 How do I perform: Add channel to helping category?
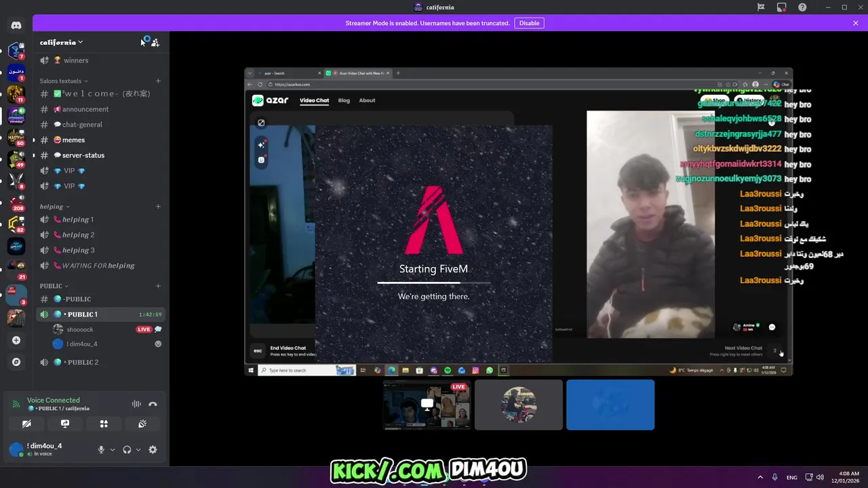pyautogui.click(x=158, y=206)
